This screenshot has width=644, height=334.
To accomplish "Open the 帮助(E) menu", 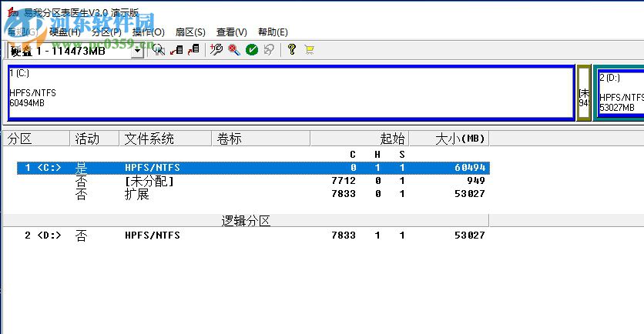I will tap(273, 32).
